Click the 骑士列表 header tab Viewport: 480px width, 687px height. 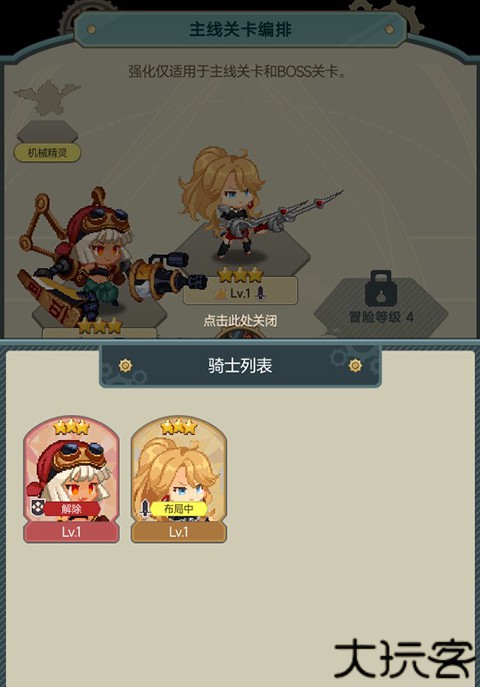(240, 366)
